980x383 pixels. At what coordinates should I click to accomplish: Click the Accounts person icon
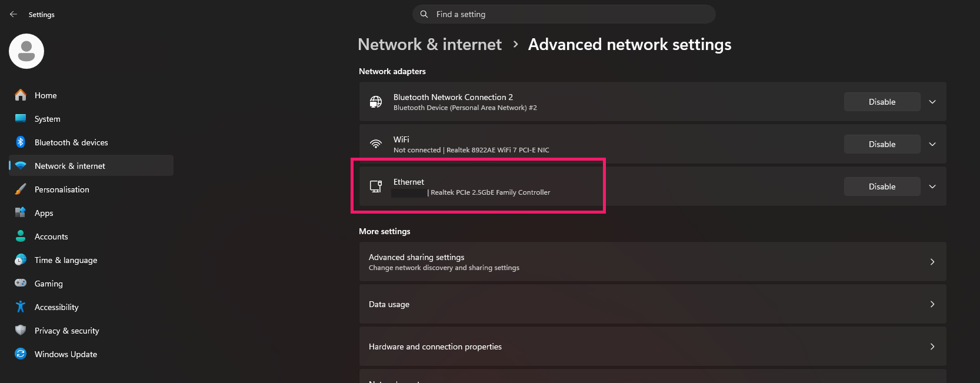click(x=21, y=236)
